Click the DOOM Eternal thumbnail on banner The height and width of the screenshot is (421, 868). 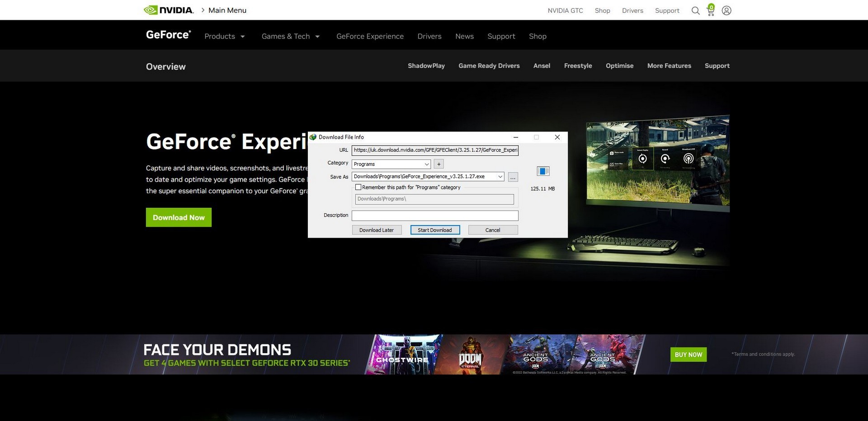click(471, 355)
